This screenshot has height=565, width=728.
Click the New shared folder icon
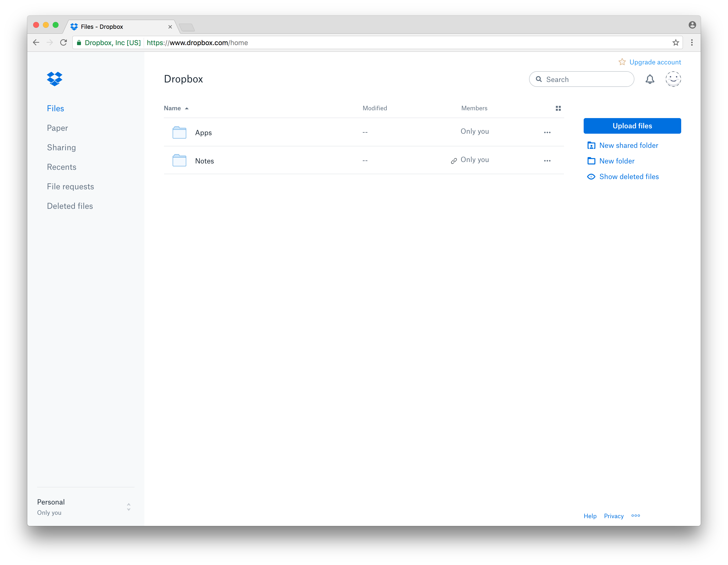(x=591, y=145)
